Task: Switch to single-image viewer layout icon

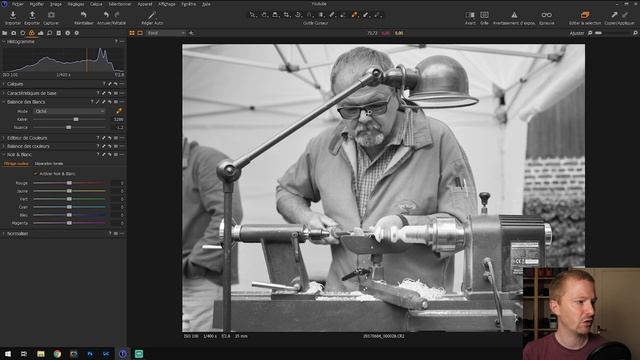Action: [x=140, y=33]
